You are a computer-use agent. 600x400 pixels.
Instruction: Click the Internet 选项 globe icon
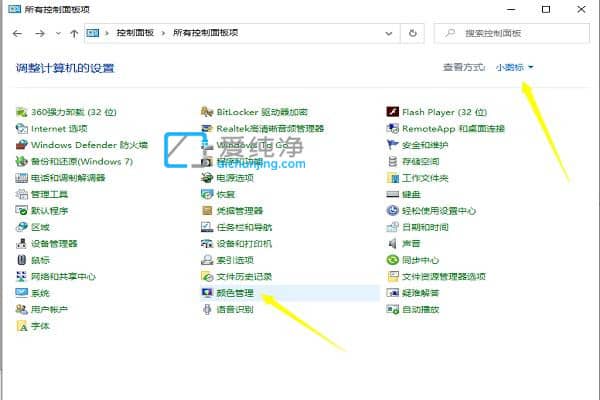21,129
